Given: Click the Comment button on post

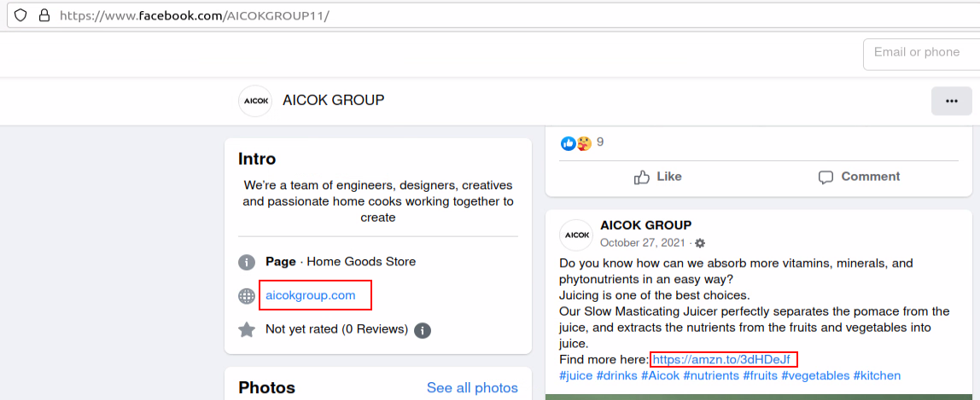Looking at the screenshot, I should (x=860, y=177).
